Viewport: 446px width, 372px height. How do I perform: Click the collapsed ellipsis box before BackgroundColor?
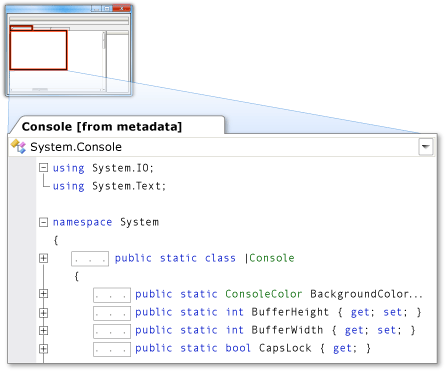pos(112,295)
